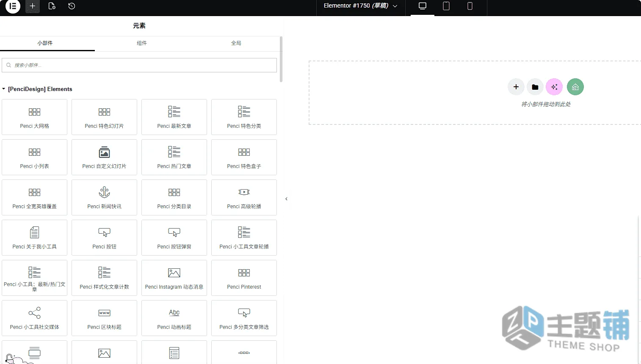Click the 元素 panel title
The image size is (641, 364).
pos(139,26)
